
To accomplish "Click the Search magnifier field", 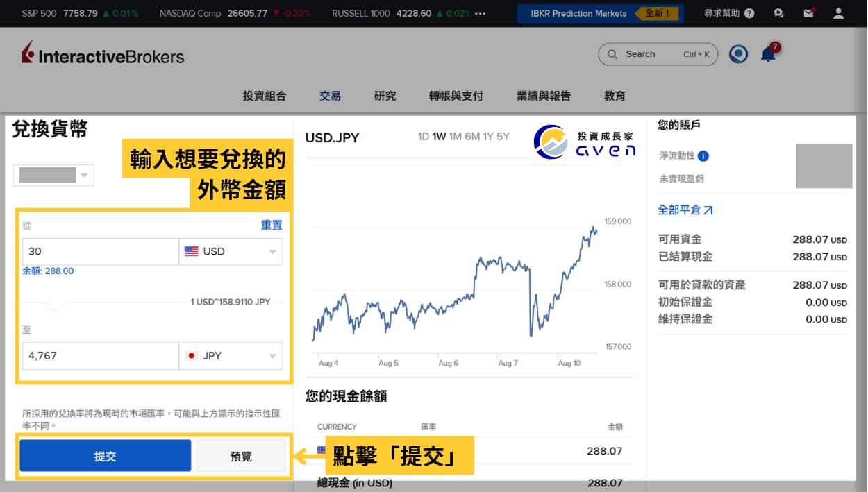I will (x=658, y=54).
